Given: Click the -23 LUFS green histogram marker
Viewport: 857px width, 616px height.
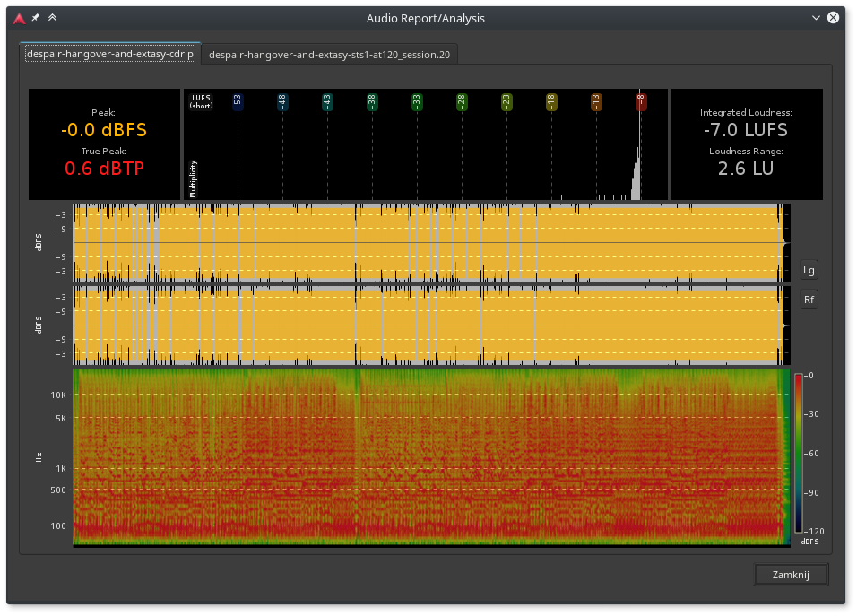Looking at the screenshot, I should tap(506, 102).
